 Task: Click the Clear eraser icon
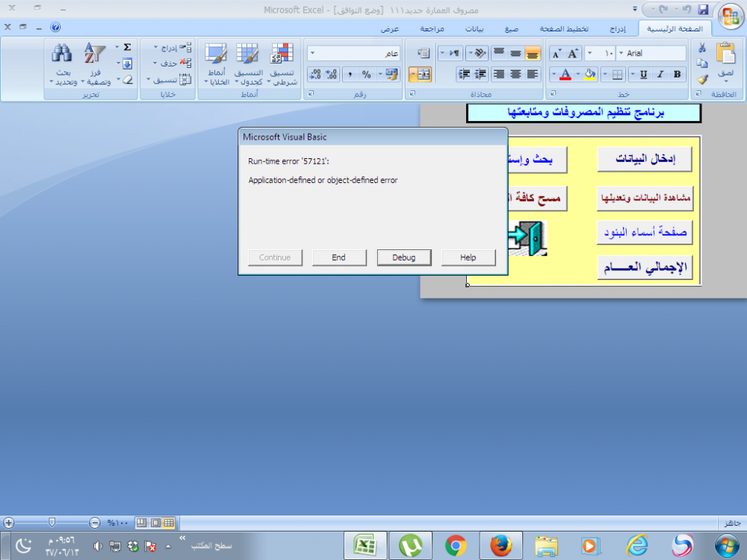[127, 80]
